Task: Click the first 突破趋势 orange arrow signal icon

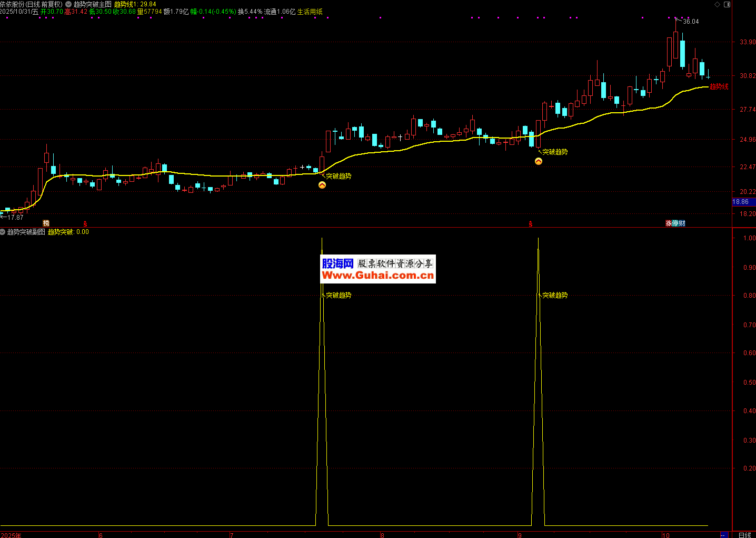Action: click(322, 185)
